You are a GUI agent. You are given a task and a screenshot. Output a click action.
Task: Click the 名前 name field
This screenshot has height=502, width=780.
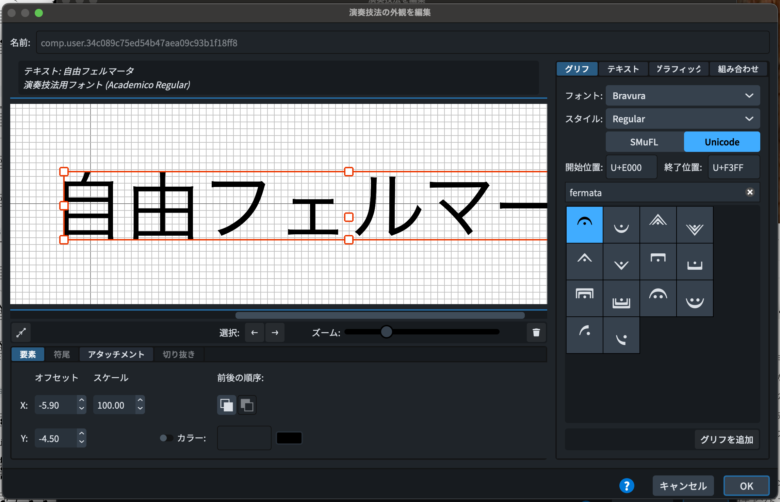tap(402, 43)
